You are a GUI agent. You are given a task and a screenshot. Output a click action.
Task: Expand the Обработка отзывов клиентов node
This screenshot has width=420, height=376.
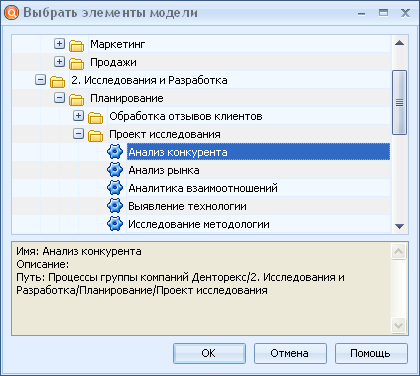click(x=78, y=116)
